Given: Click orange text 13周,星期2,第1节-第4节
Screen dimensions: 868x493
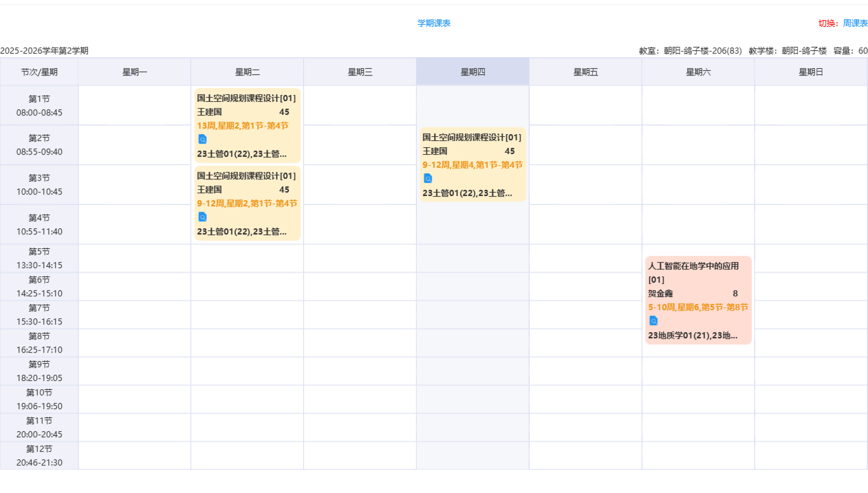Looking at the screenshot, I should 243,126.
